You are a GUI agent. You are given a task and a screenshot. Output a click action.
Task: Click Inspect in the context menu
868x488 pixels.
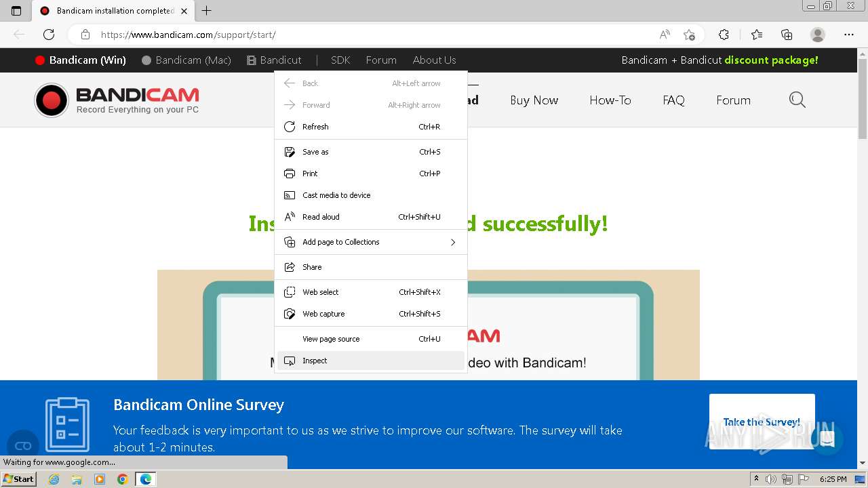tap(371, 361)
